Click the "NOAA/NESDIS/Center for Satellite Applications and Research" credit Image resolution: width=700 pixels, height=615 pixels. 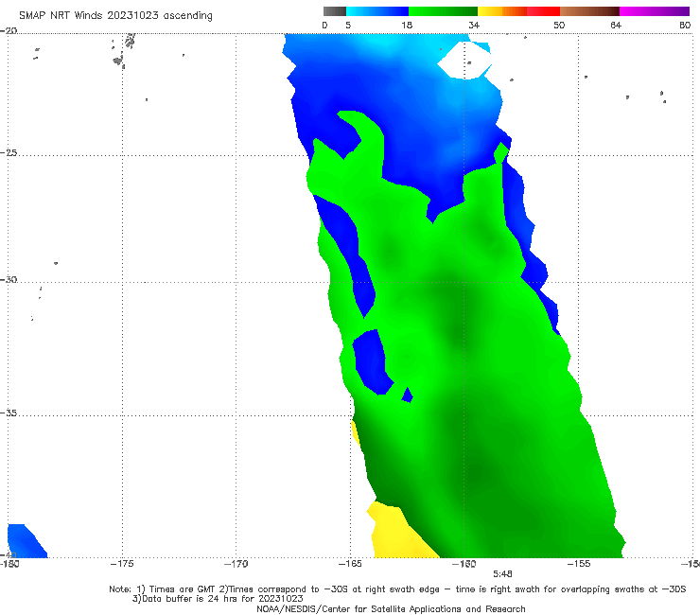click(391, 608)
